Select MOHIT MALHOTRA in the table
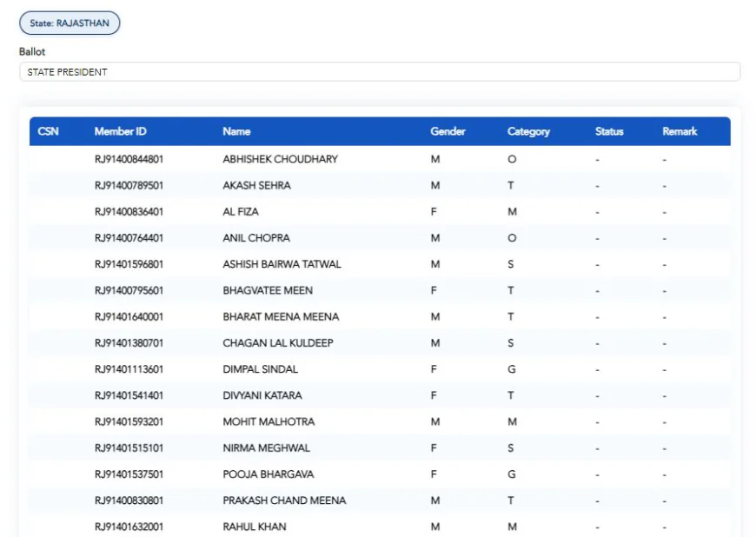The width and height of the screenshot is (756, 537). tap(269, 421)
